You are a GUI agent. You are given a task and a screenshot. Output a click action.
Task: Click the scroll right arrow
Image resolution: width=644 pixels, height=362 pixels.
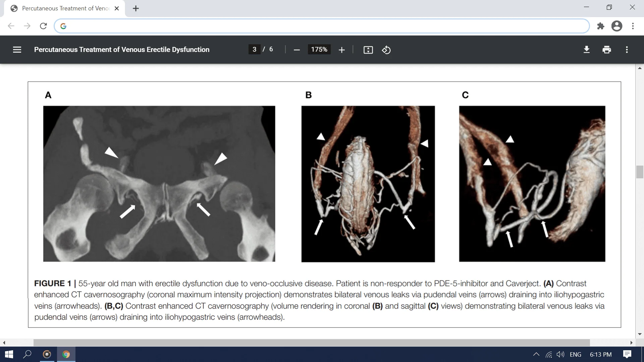[x=632, y=343]
